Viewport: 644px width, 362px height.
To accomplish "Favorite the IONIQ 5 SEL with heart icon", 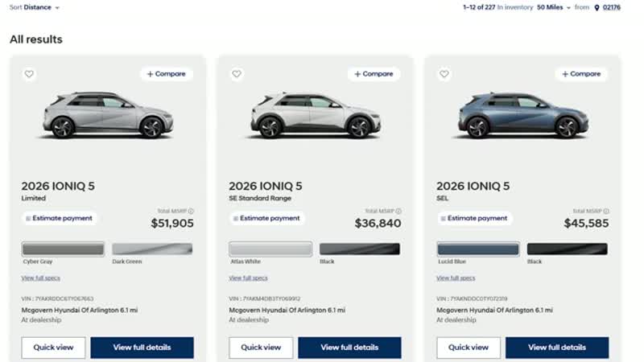I will point(444,74).
